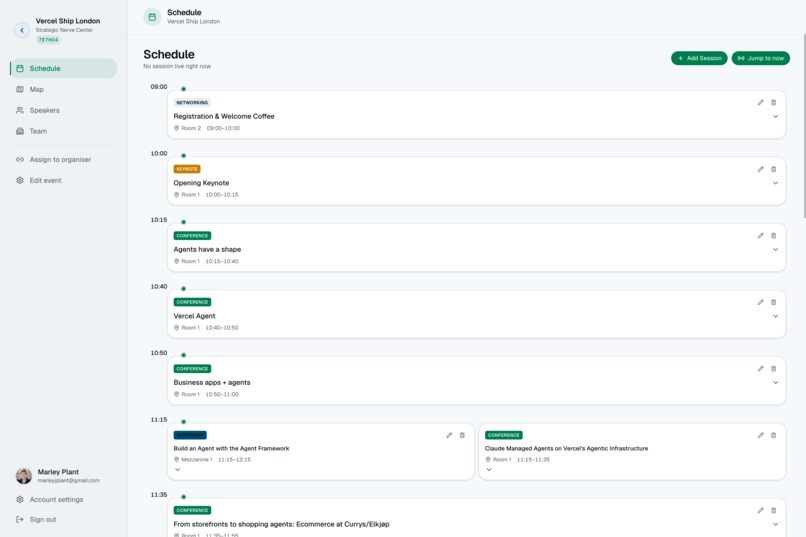Expand Registration & Welcome Coffee details
The width and height of the screenshot is (806, 537).
tap(775, 117)
